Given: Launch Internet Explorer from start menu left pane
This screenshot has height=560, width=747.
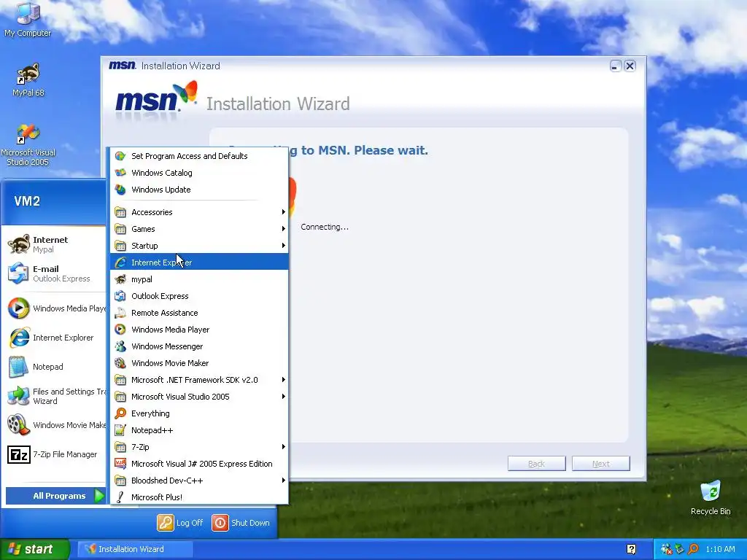Looking at the screenshot, I should coord(55,338).
